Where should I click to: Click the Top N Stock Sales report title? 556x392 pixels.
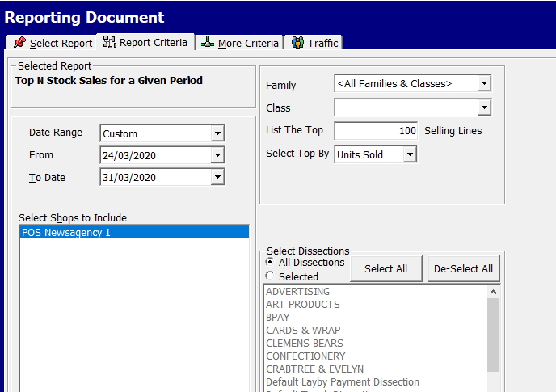pos(109,81)
